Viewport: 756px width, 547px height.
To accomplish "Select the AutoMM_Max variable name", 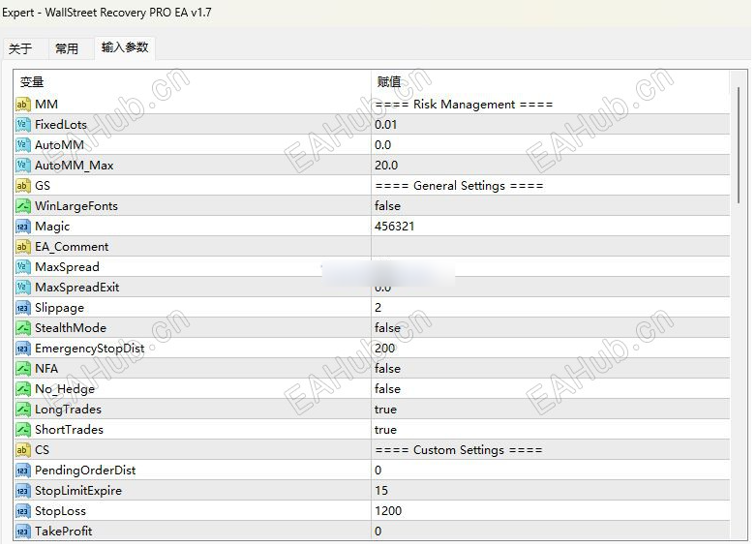I will pos(75,166).
